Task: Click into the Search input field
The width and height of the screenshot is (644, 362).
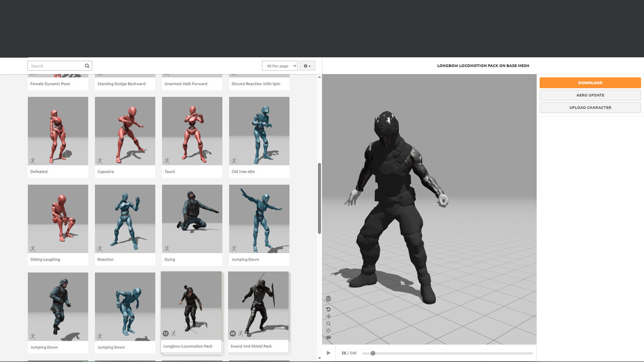Action: tap(56, 66)
